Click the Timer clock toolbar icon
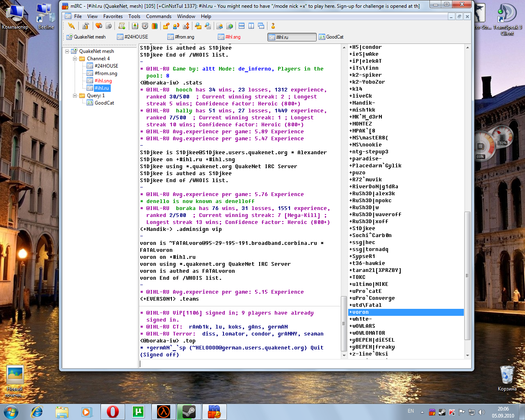This screenshot has width=525, height=420. tap(145, 26)
